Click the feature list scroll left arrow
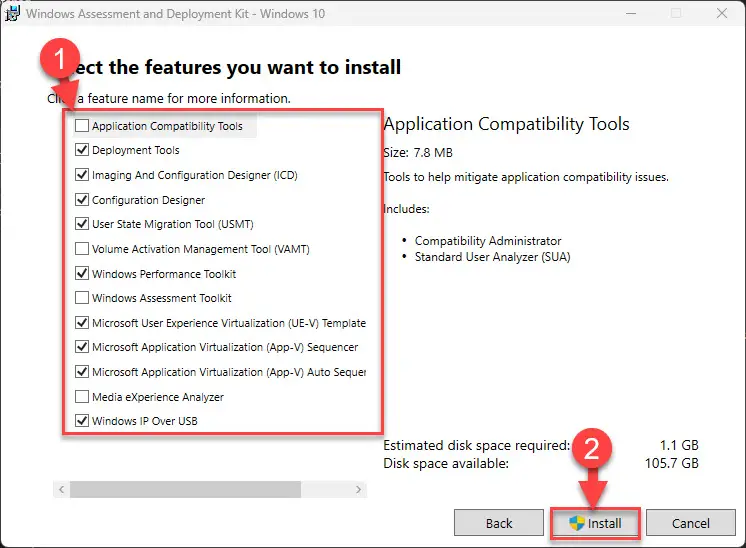This screenshot has height=548, width=746. point(61,489)
